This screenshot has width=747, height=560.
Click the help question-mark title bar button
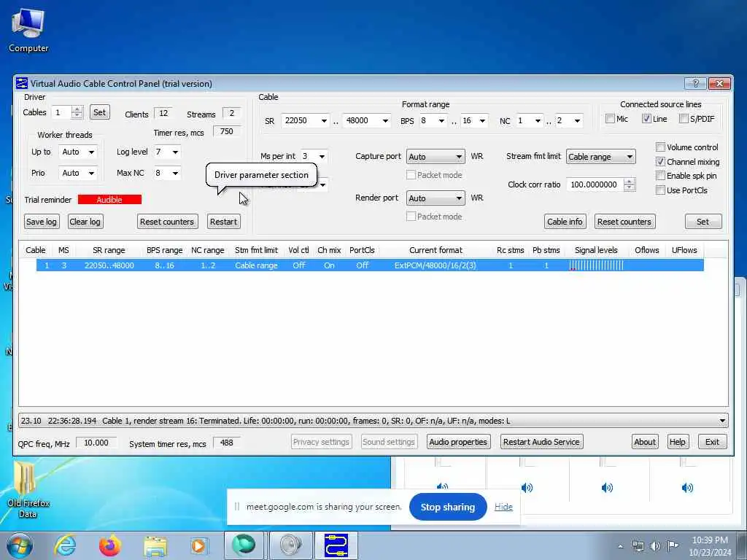click(x=695, y=83)
